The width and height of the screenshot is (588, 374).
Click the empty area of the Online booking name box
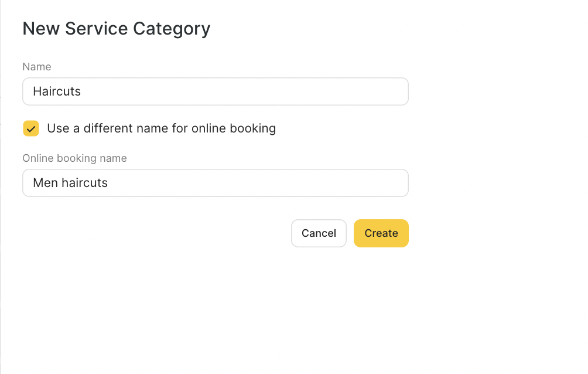pos(264,183)
